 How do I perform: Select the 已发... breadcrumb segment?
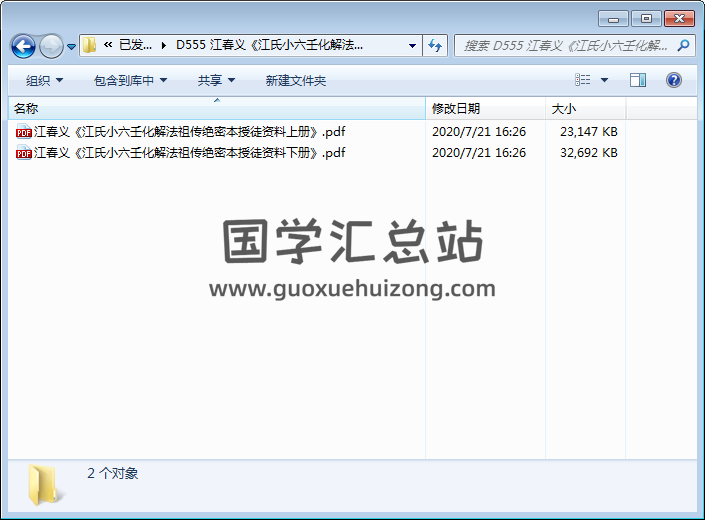[x=135, y=45]
